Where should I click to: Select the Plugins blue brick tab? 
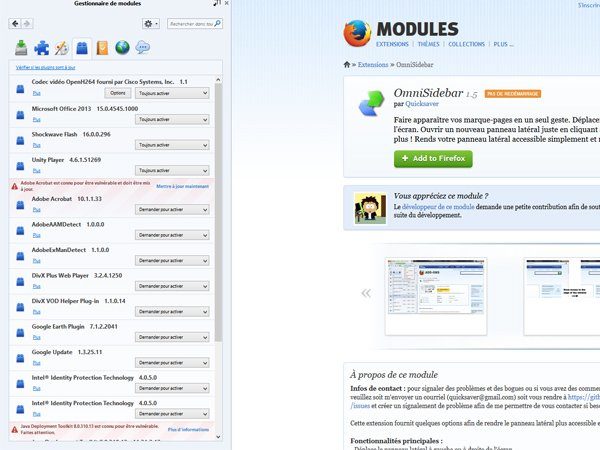point(82,48)
